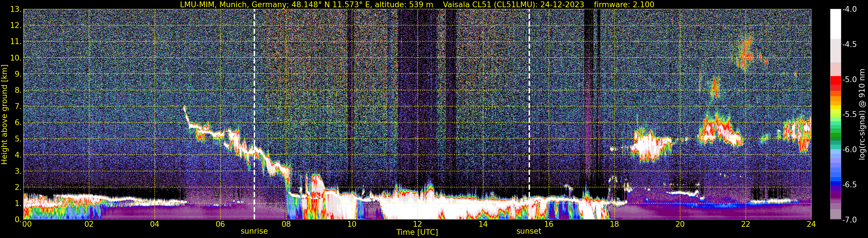The width and height of the screenshot is (868, 238).
Task: Click the x-axis tick label '10'
Action: (352, 224)
